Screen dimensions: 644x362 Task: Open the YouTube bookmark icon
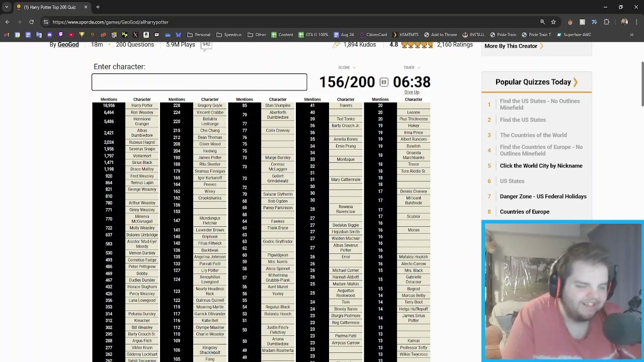click(x=71, y=35)
